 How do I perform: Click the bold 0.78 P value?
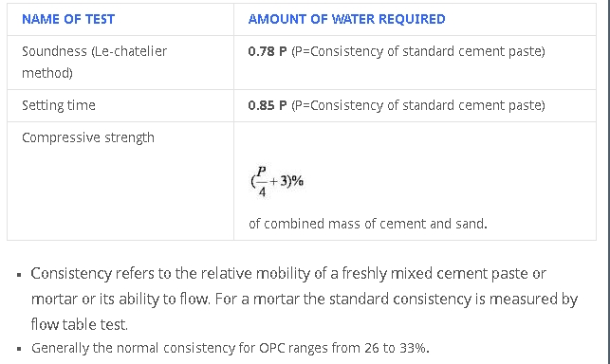click(x=268, y=51)
